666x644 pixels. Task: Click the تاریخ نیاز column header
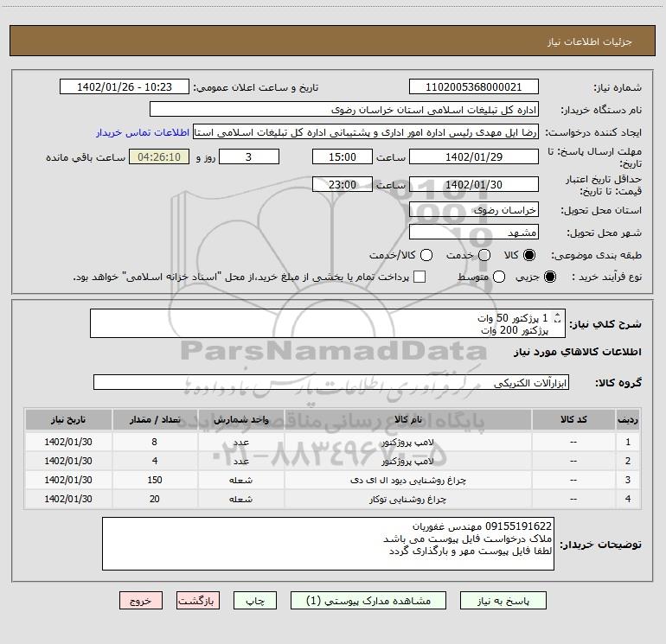click(68, 419)
